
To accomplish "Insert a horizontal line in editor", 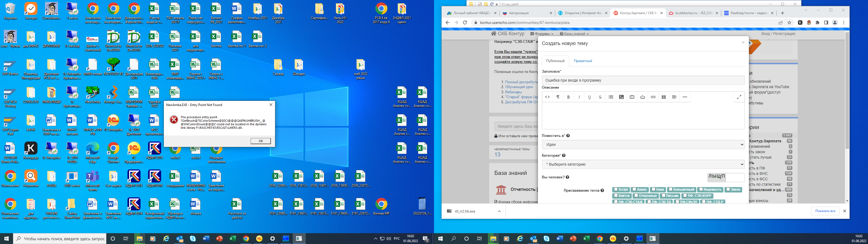I will pyautogui.click(x=685, y=97).
